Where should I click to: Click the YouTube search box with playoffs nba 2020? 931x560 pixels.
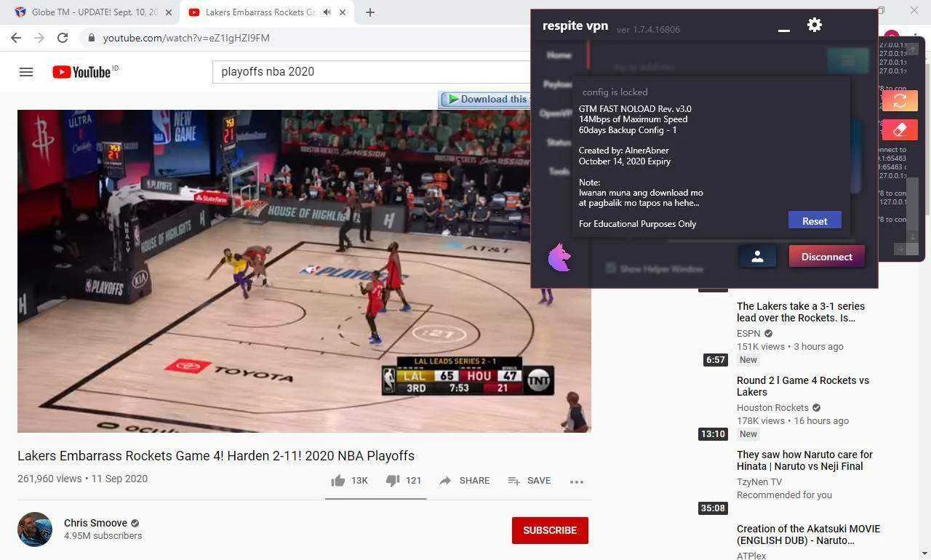[371, 72]
